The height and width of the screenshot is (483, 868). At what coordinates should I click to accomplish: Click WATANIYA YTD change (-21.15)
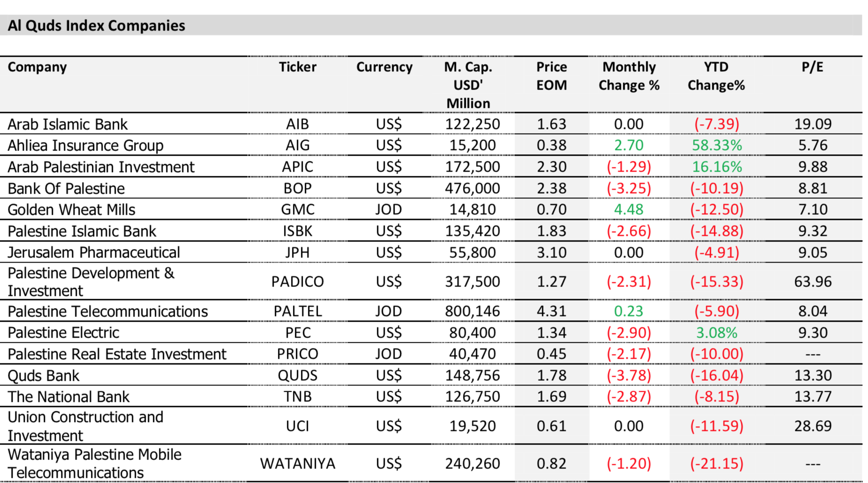(716, 464)
